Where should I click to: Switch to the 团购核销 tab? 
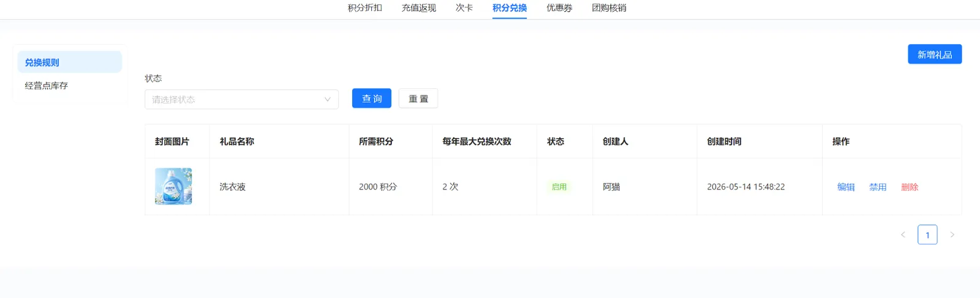(609, 8)
